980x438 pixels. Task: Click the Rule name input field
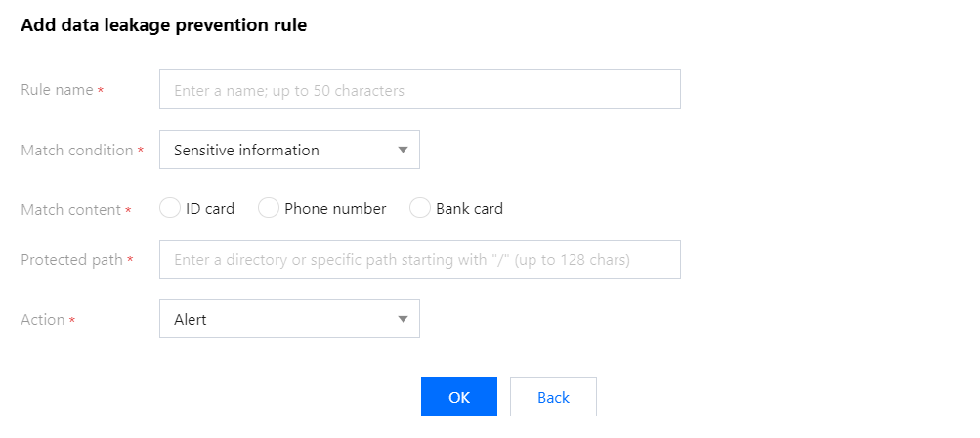[419, 90]
